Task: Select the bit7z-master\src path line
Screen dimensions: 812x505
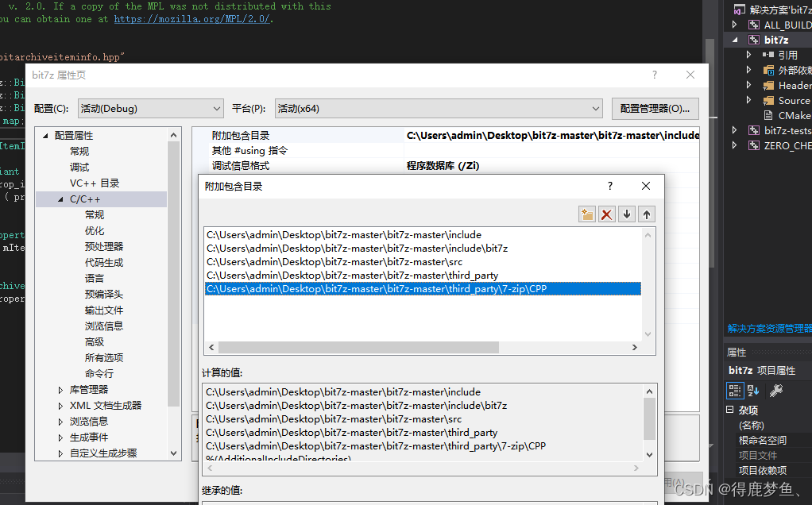Action: click(423, 262)
